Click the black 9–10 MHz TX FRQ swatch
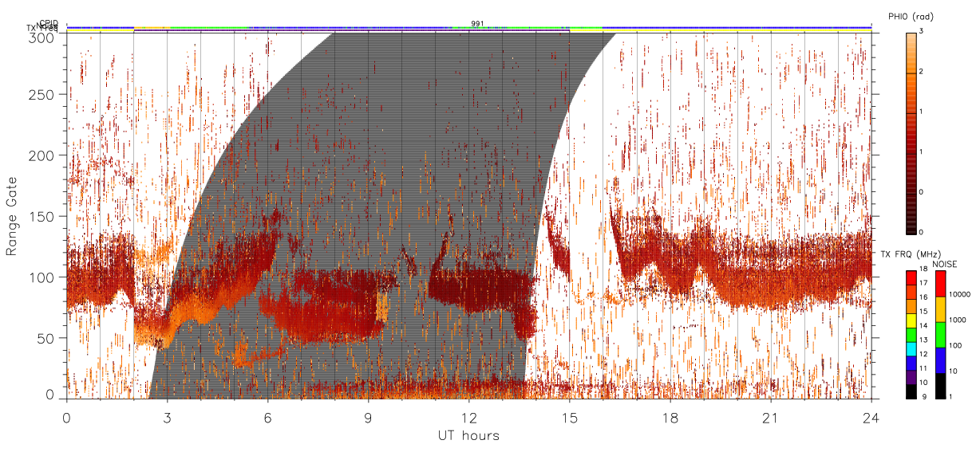Screen dimensions: 980x452 (911, 391)
